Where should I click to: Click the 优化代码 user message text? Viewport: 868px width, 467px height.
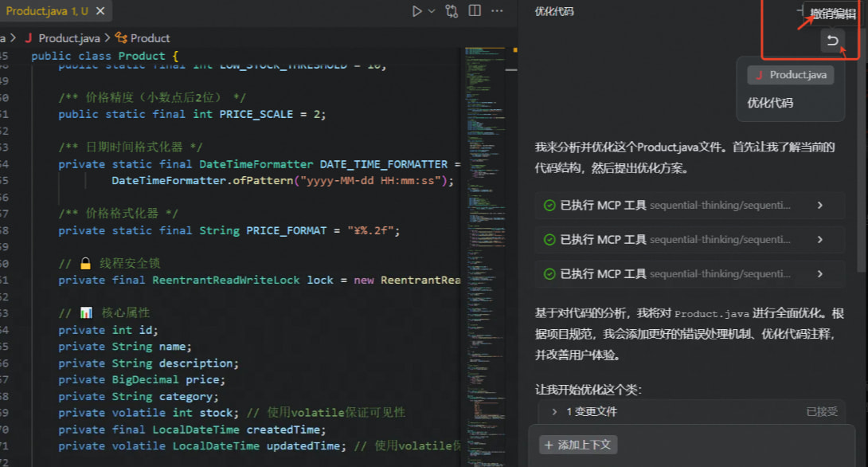point(770,103)
